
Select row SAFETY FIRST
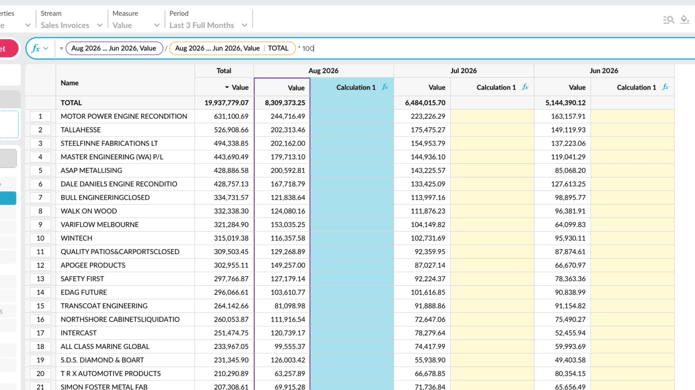click(x=82, y=279)
